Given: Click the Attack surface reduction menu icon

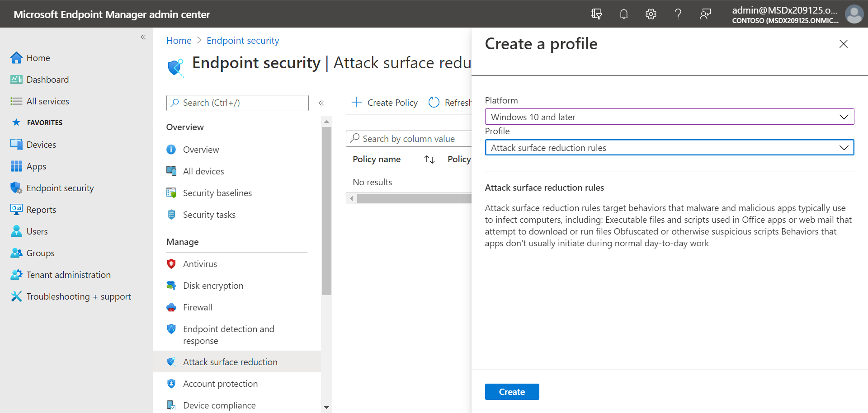Looking at the screenshot, I should pyautogui.click(x=171, y=362).
